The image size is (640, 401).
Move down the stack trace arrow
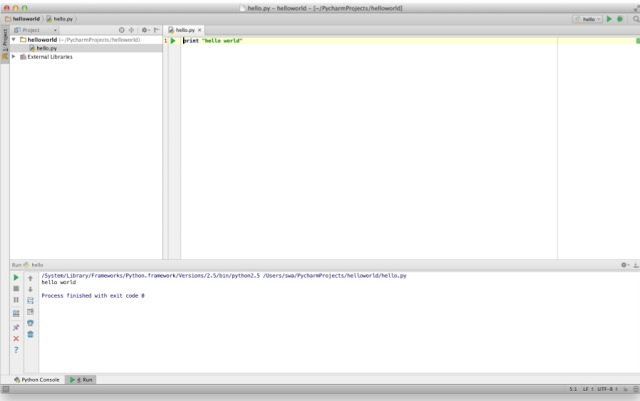(x=30, y=289)
